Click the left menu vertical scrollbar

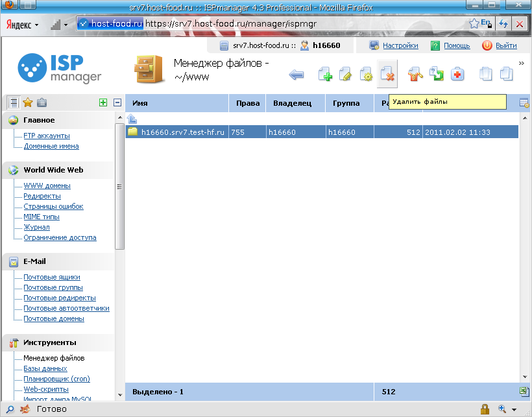(119, 187)
